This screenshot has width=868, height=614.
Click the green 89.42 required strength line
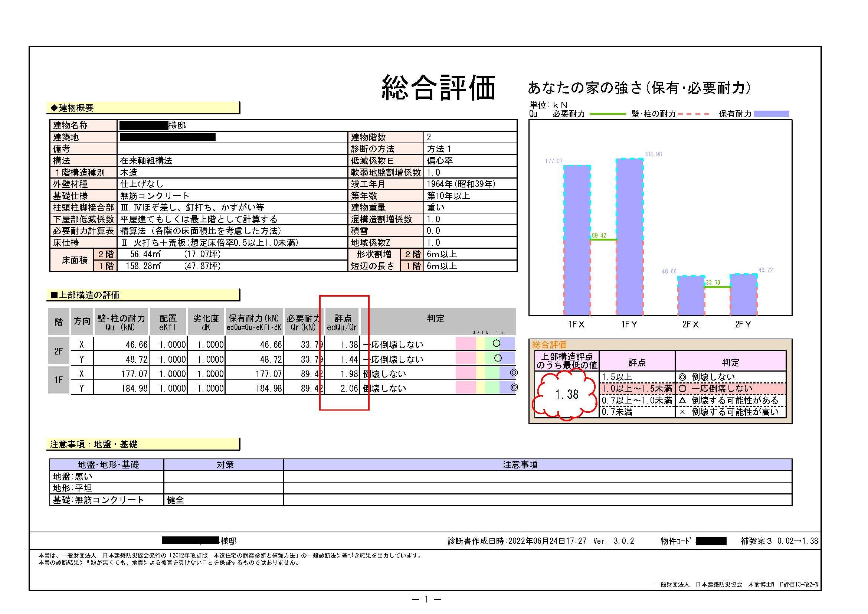tap(603, 239)
